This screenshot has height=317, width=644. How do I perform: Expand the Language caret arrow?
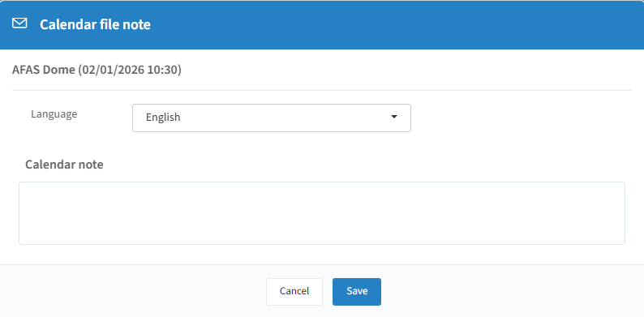tap(394, 117)
